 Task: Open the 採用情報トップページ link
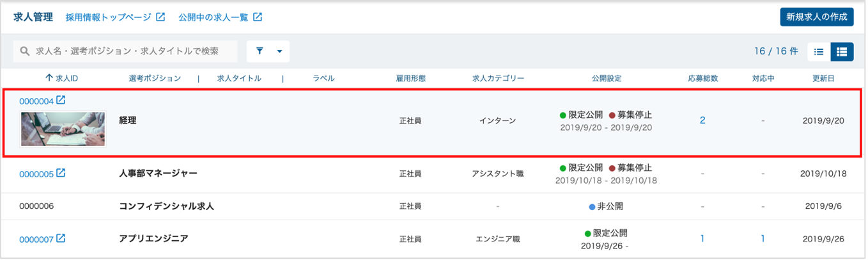tap(108, 17)
